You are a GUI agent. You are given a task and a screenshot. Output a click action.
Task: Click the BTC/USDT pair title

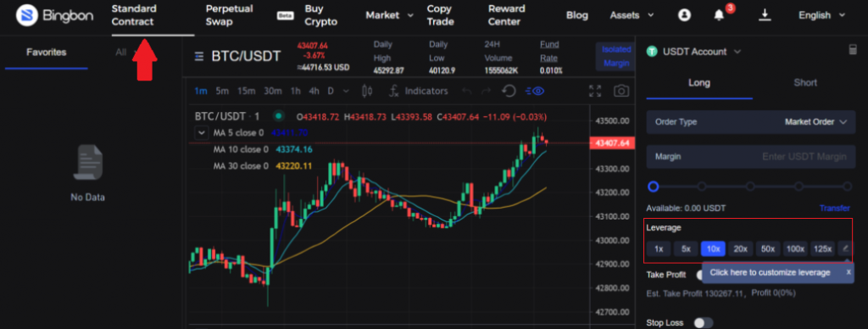pos(247,56)
